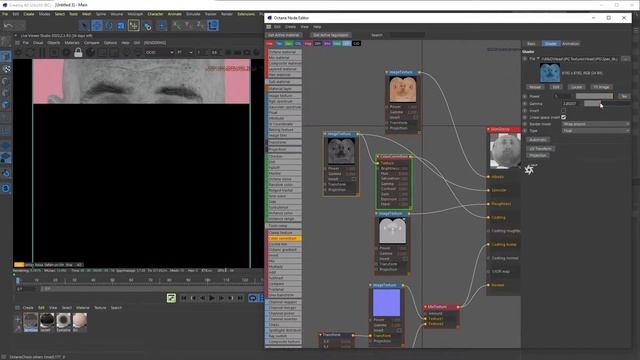The height and width of the screenshot is (360, 640).
Task: Click the Gamma slider bar
Action: (607, 104)
